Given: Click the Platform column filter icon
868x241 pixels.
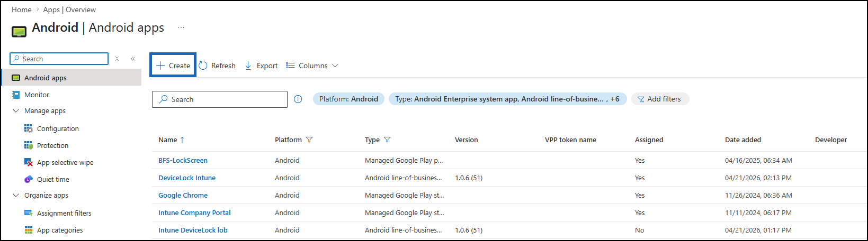Looking at the screenshot, I should [x=309, y=140].
